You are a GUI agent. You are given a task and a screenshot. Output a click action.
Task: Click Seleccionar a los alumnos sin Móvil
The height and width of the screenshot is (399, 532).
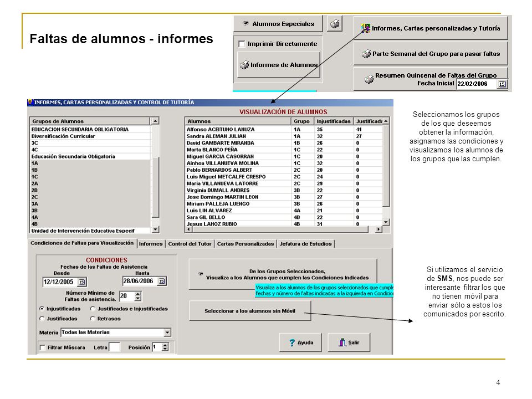point(250,311)
